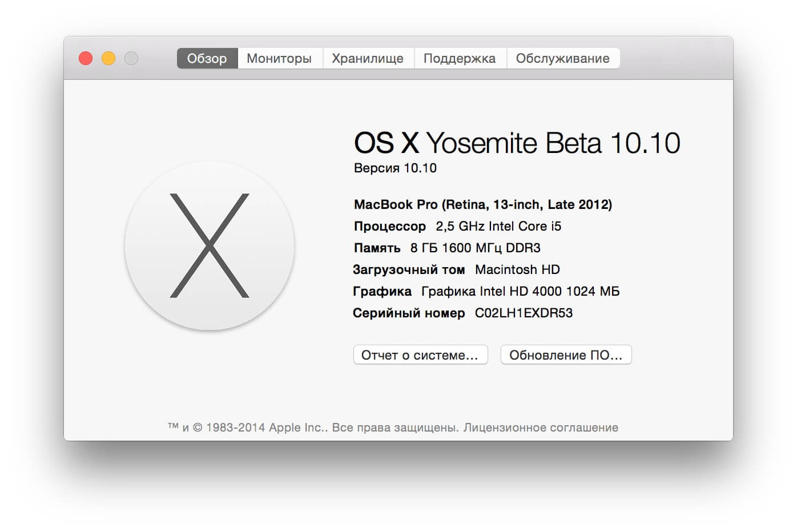Minimize the window with the yellow button
Screen dimensions: 797x532
pos(108,58)
